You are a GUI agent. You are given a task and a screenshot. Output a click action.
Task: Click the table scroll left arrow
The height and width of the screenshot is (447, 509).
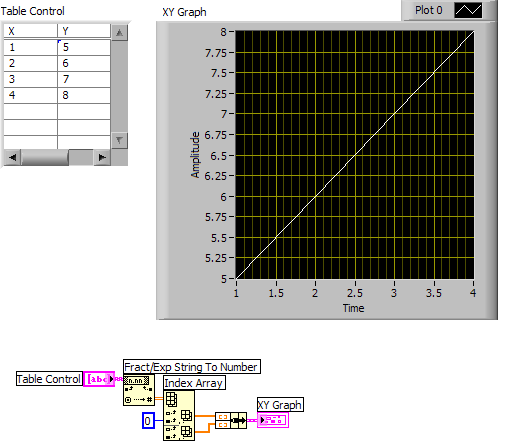[12, 157]
